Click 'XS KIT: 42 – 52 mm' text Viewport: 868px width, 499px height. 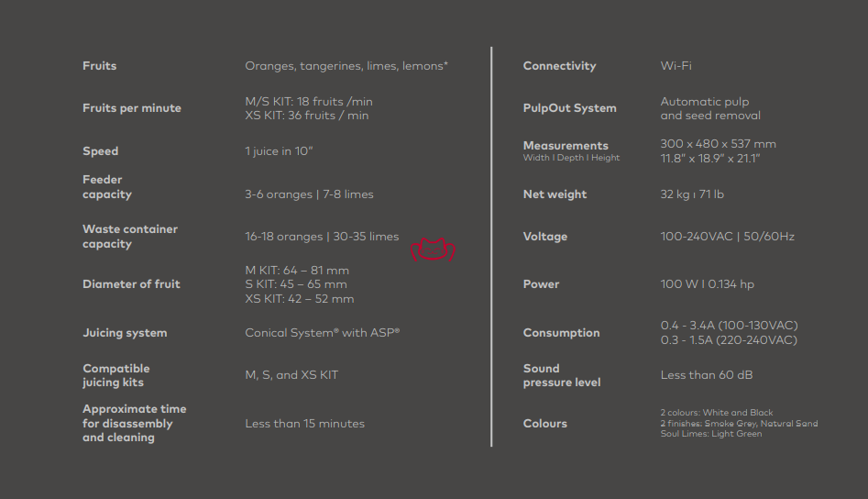pos(300,298)
